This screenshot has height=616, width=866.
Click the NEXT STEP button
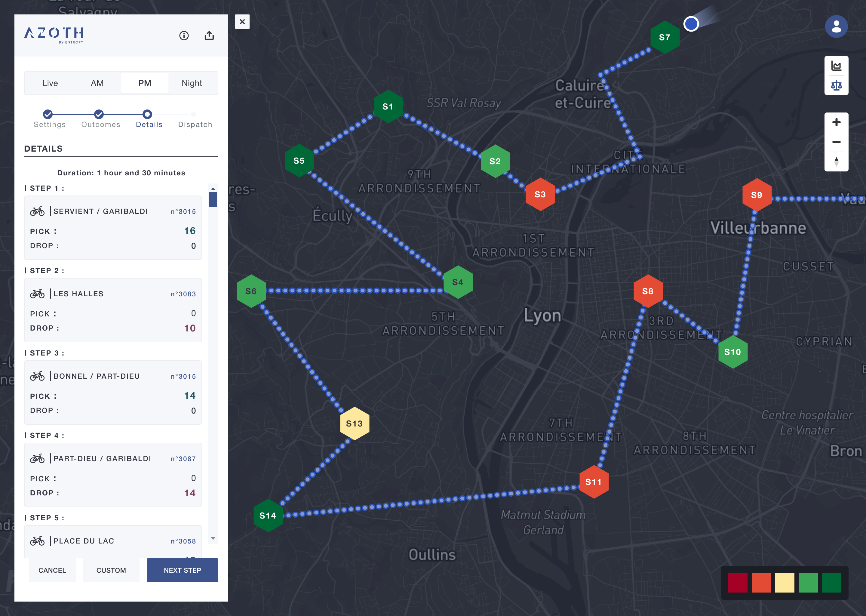click(x=183, y=570)
